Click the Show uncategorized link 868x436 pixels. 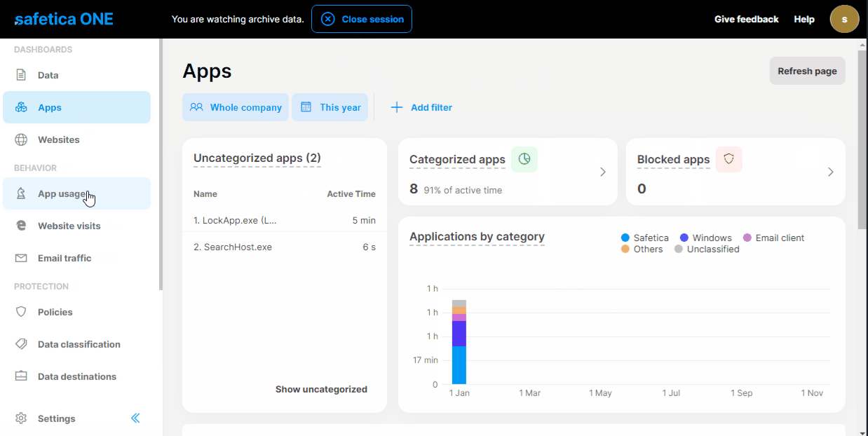coord(321,389)
